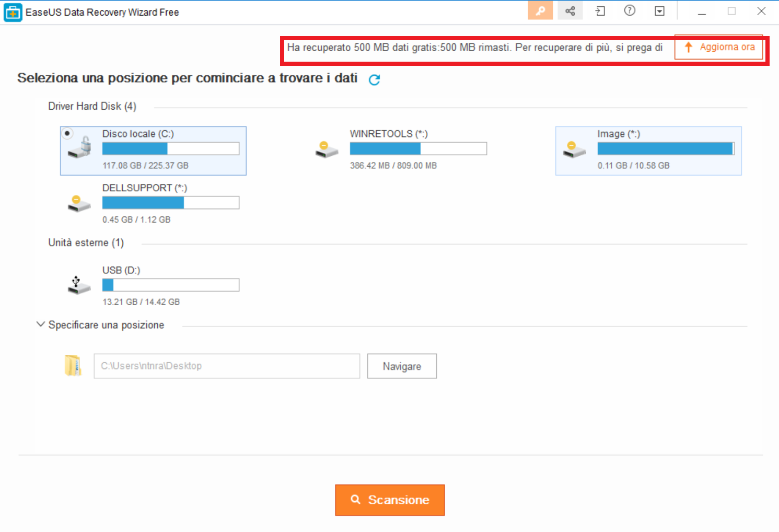This screenshot has height=532, width=779.
Task: Click the 0.11 GB / 10.58 GB size text
Action: click(x=634, y=166)
